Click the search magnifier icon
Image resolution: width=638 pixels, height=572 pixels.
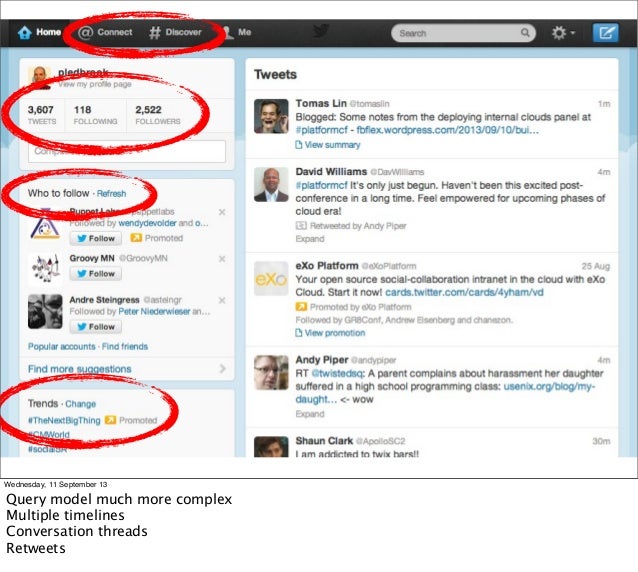(525, 32)
